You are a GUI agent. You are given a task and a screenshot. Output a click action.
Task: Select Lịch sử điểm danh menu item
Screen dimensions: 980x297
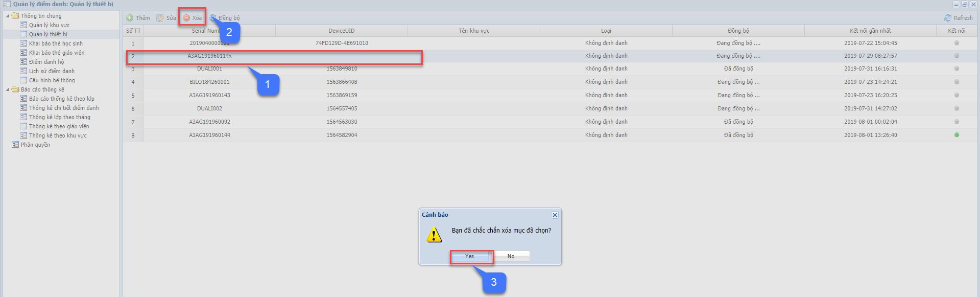point(52,71)
